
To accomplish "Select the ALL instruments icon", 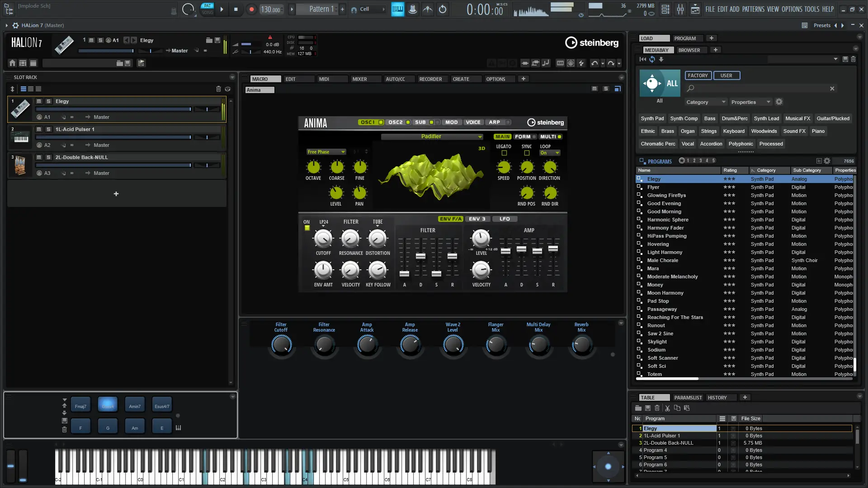I will pyautogui.click(x=660, y=83).
